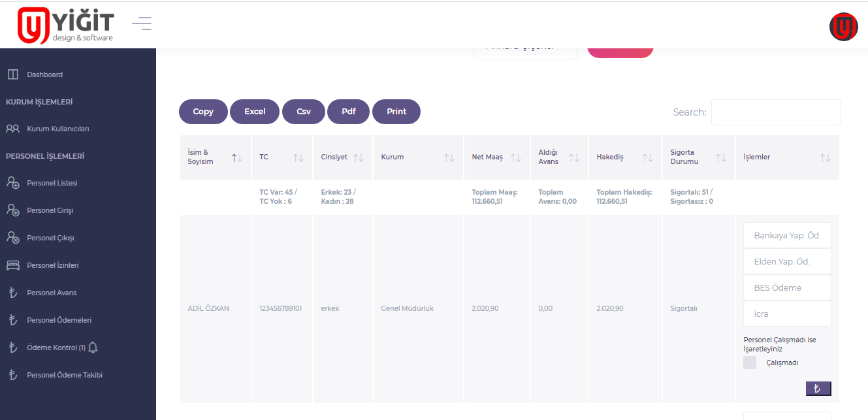The height and width of the screenshot is (420, 868).
Task: Sort by İsim & Soyisim column arrows
Action: (x=237, y=157)
